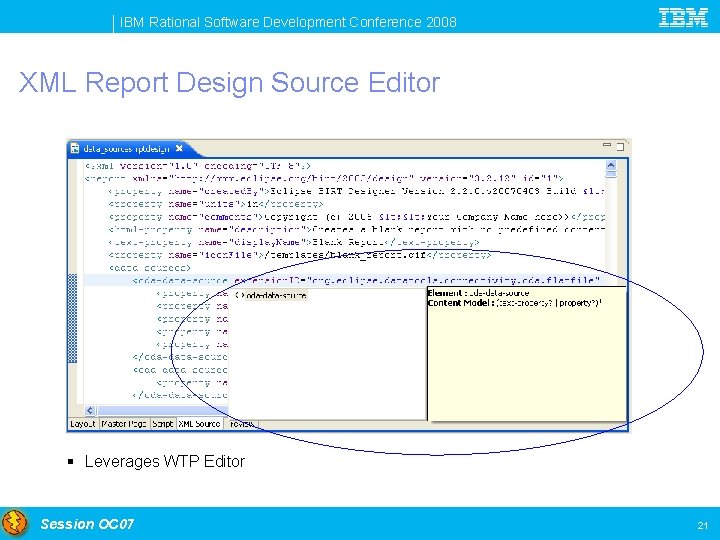720x540 pixels.
Task: Click the data-sources opening tag line
Action: pyautogui.click(x=150, y=268)
